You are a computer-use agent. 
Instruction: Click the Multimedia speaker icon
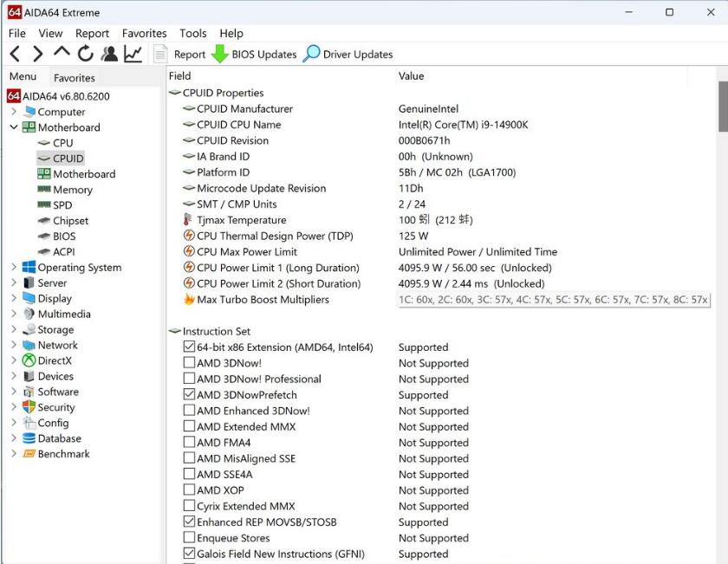[x=29, y=314]
